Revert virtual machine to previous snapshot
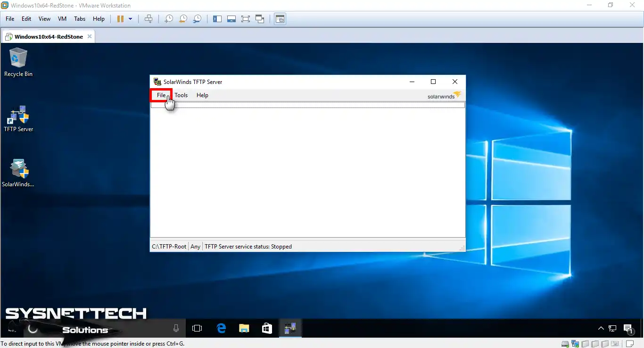 click(x=183, y=19)
